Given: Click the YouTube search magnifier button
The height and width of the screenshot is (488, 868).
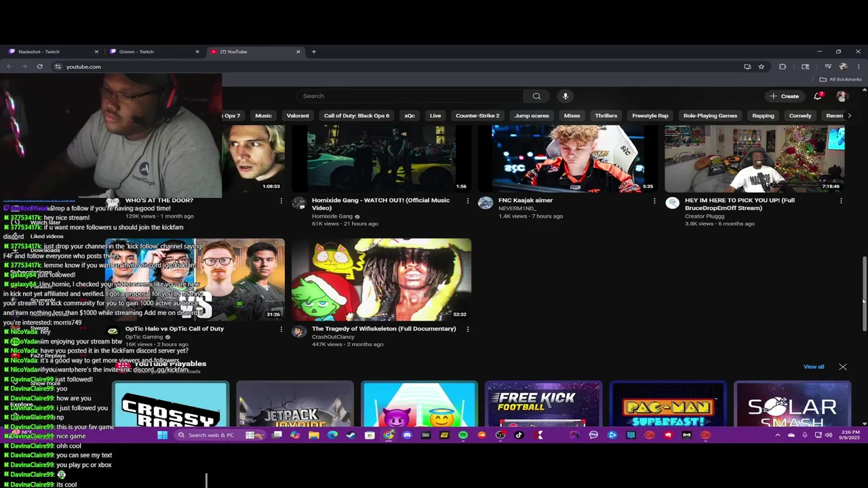Looking at the screenshot, I should (536, 96).
